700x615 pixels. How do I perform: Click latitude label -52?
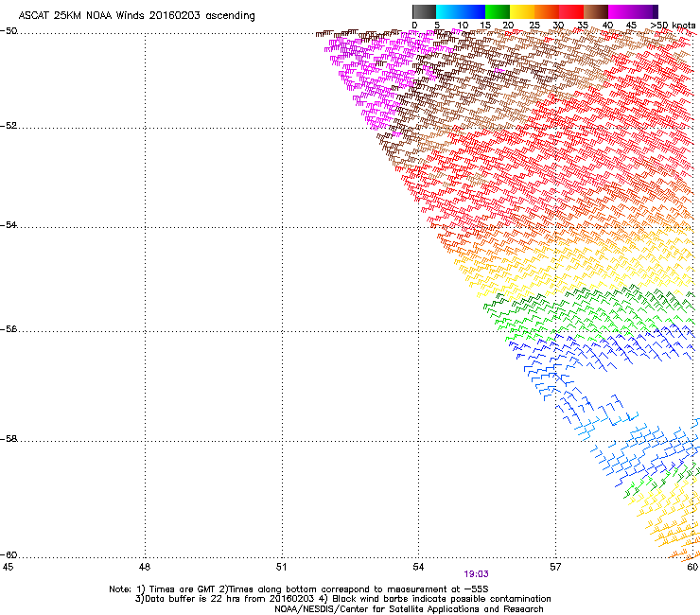click(9, 126)
